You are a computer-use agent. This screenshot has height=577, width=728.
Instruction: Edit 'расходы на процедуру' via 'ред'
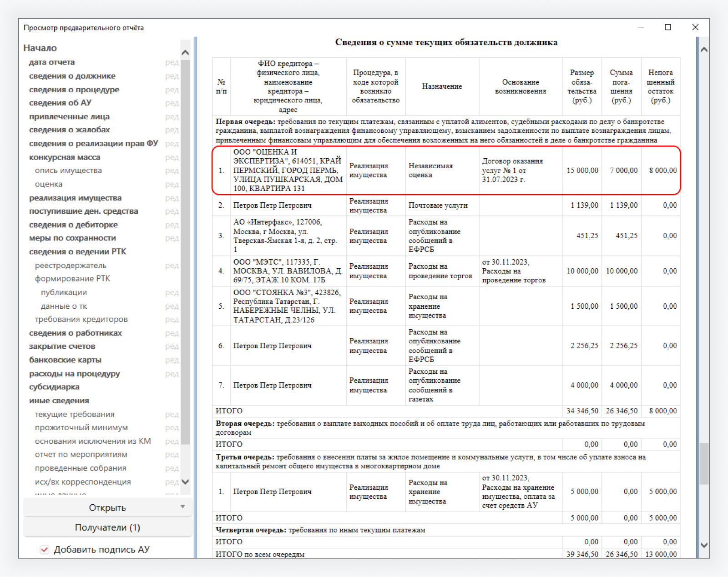[x=172, y=373]
